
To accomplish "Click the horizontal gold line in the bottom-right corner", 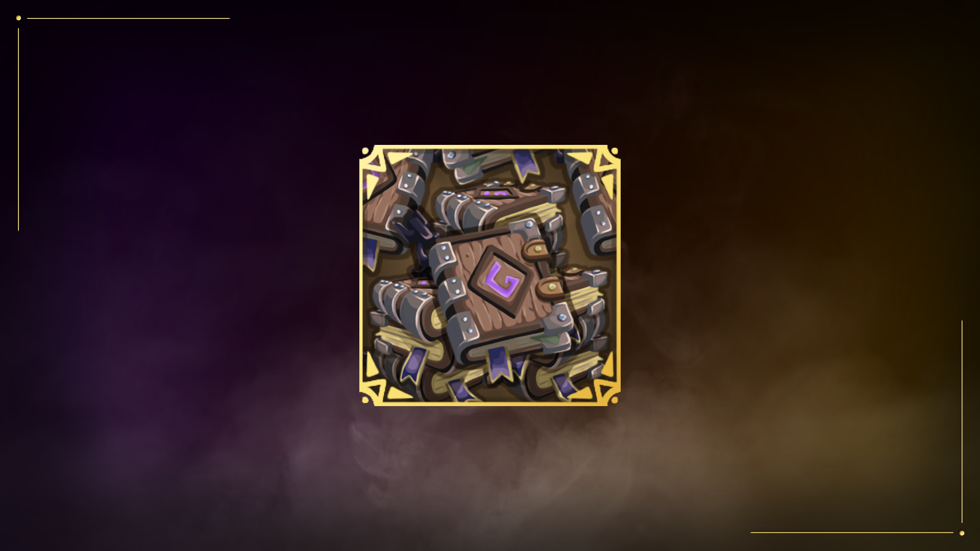I will tap(851, 533).
